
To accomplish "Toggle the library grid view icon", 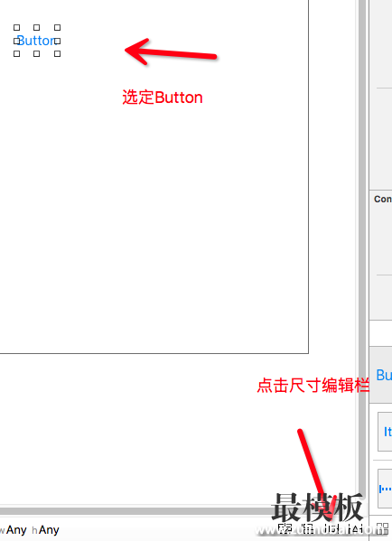I will click(x=382, y=528).
